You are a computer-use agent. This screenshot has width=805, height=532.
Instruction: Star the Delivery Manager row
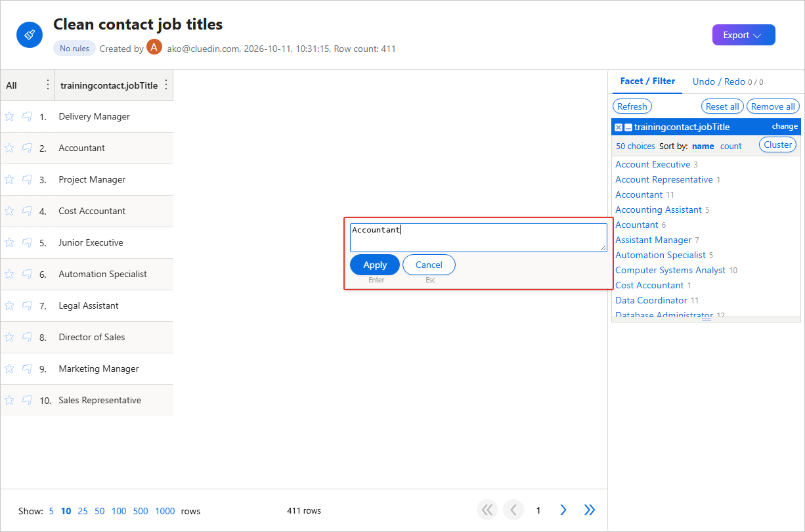coord(9,116)
